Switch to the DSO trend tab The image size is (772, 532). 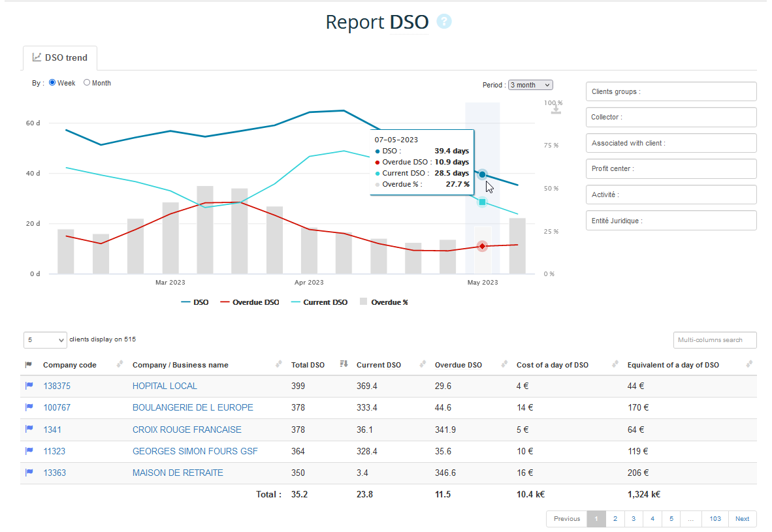coord(60,57)
